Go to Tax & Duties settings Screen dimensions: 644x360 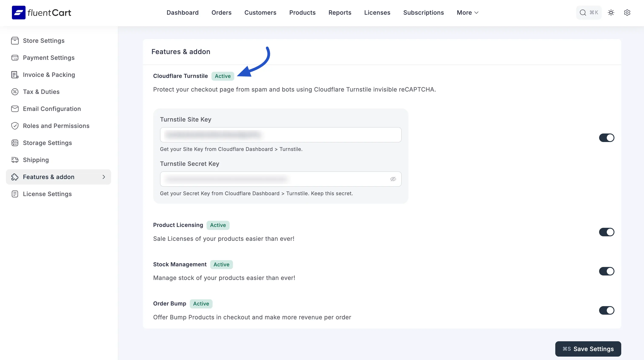point(41,92)
